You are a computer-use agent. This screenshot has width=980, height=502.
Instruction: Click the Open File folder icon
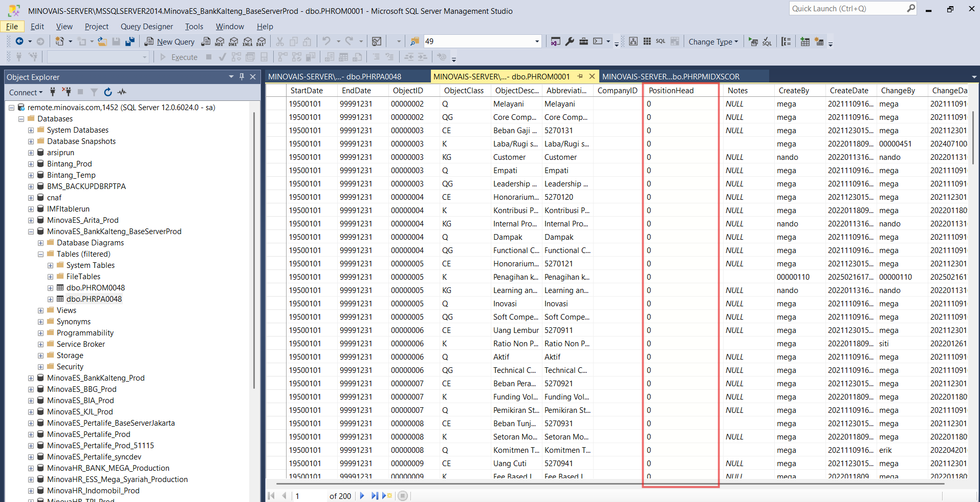coord(102,41)
